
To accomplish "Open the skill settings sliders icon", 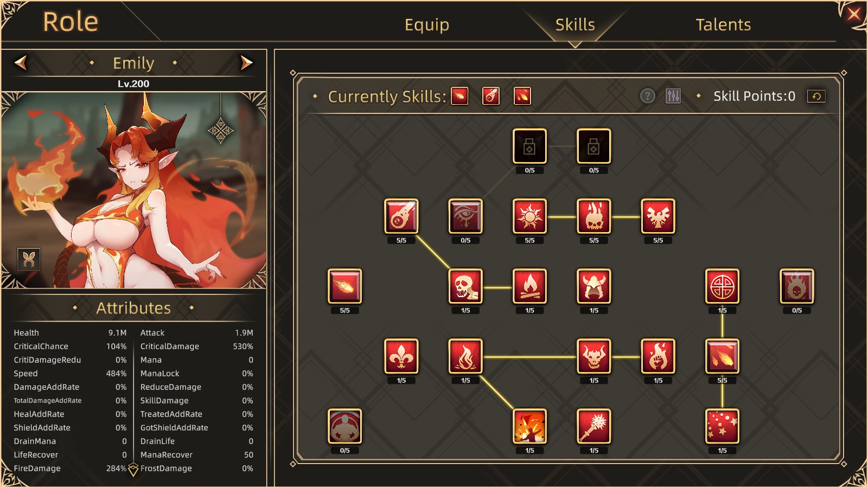I will click(x=673, y=96).
